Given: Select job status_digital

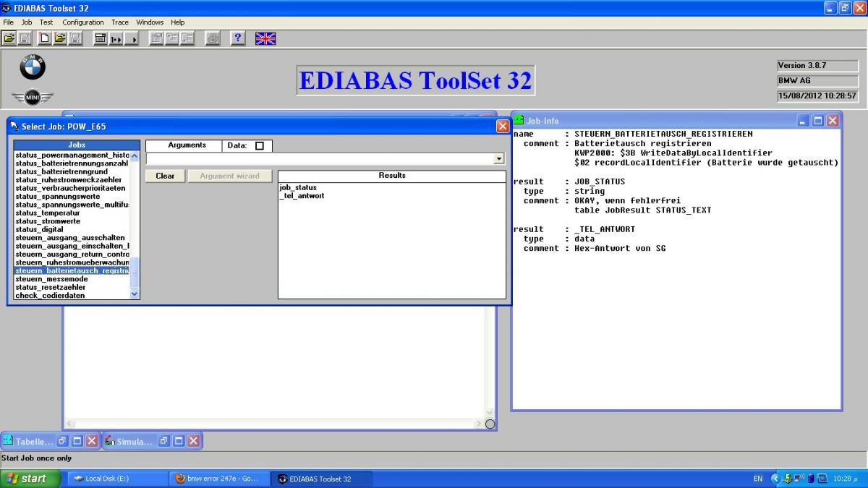Looking at the screenshot, I should click(39, 229).
